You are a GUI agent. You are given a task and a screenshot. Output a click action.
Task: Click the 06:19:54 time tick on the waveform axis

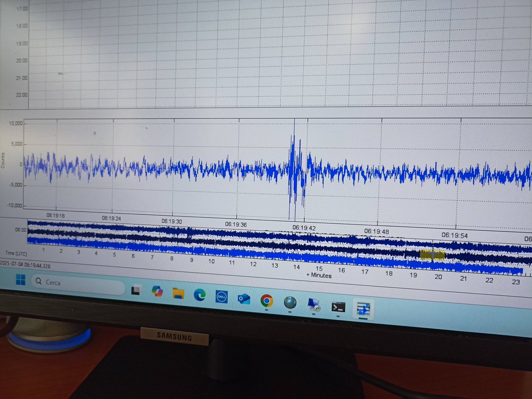click(454, 236)
